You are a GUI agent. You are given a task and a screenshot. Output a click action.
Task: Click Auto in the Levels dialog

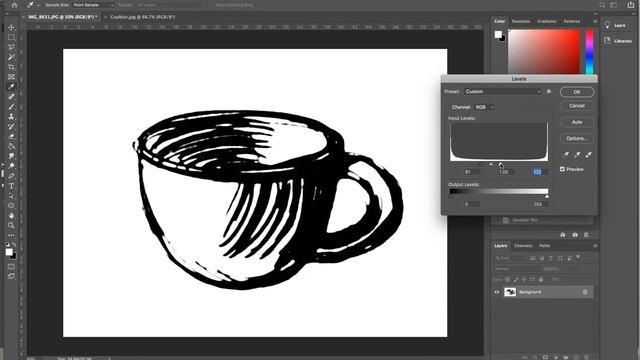point(577,122)
